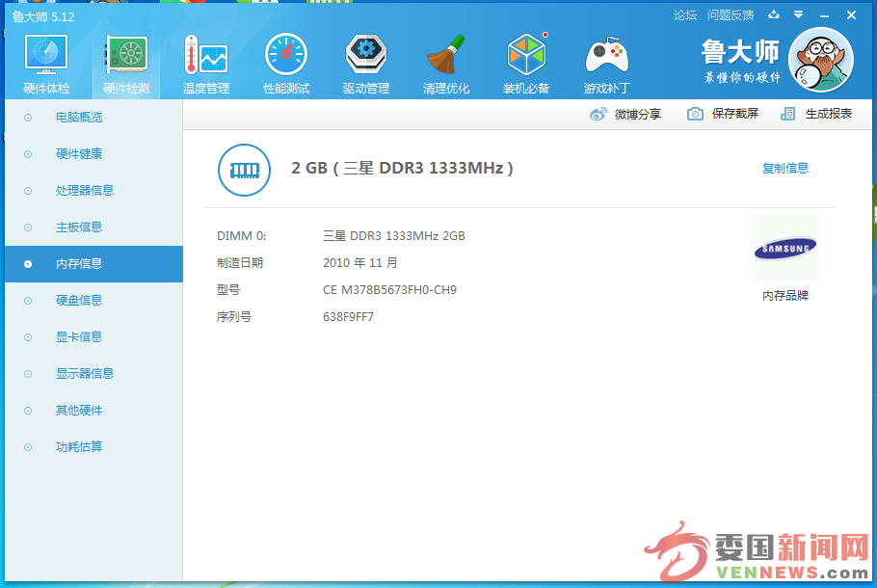Click the 型号 label
This screenshot has width=877, height=588.
[x=228, y=290]
